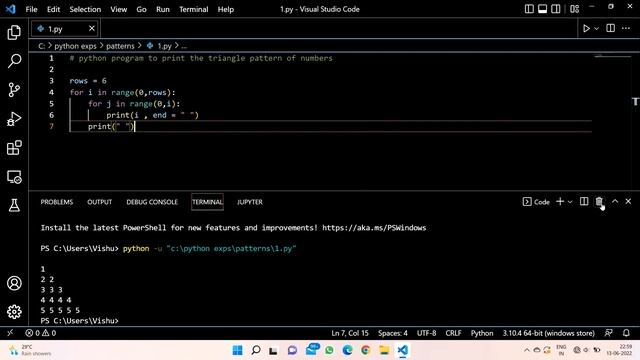This screenshot has height=360, width=640.
Task: Split the terminal pane
Action: tap(584, 201)
